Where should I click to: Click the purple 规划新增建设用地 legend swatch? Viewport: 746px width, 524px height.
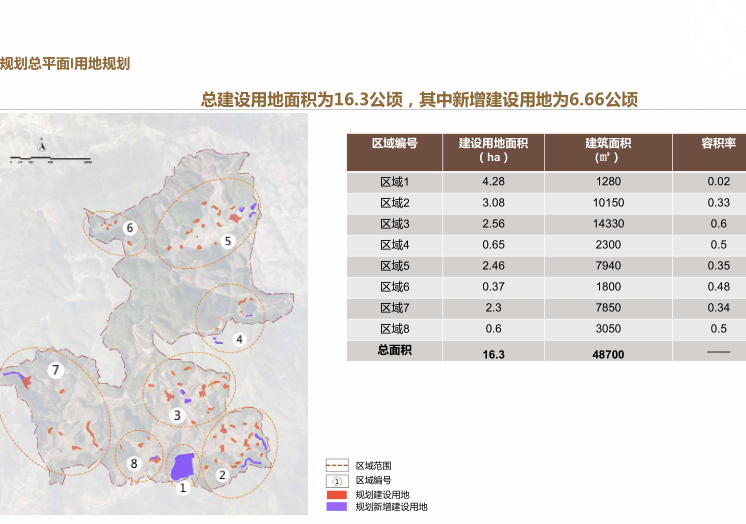[337, 507]
